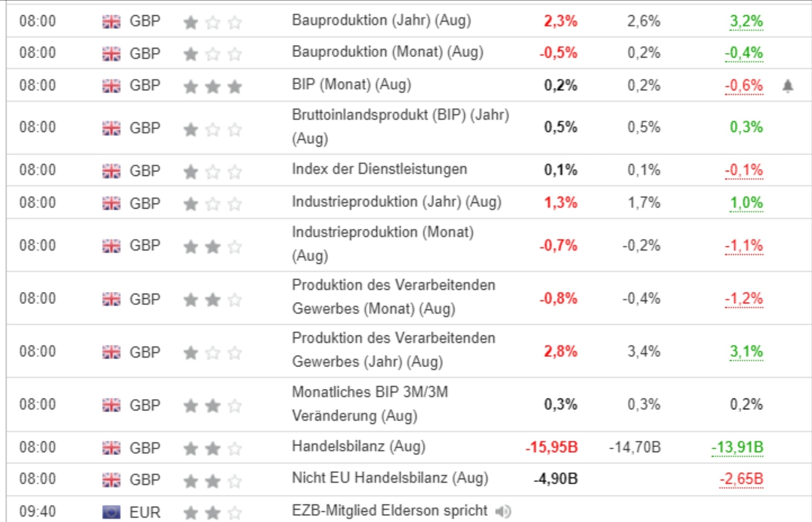This screenshot has height=522, width=812.
Task: Open EZB-Mitglied Elderson spricht event
Action: click(389, 511)
